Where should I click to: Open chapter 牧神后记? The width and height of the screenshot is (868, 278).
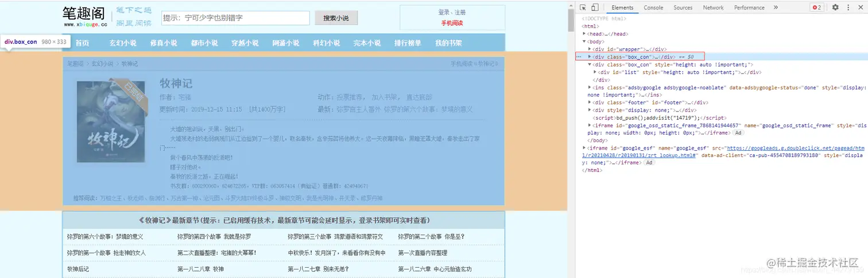(78, 269)
